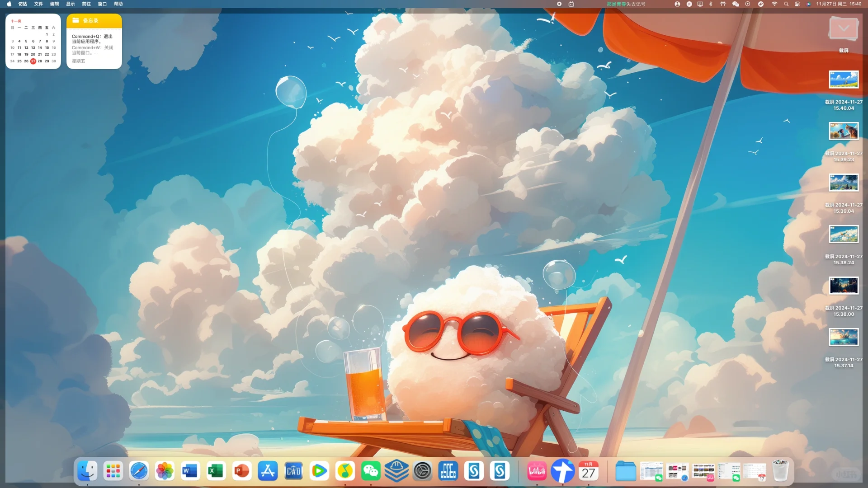Open the Trash in the Dock
Screen dimensions: 868x488
(x=780, y=471)
